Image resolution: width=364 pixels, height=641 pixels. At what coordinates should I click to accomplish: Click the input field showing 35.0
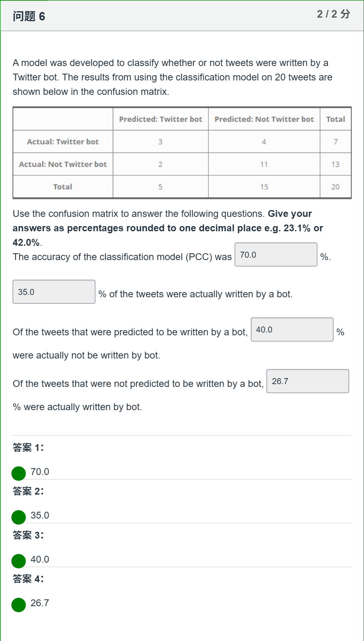point(54,292)
